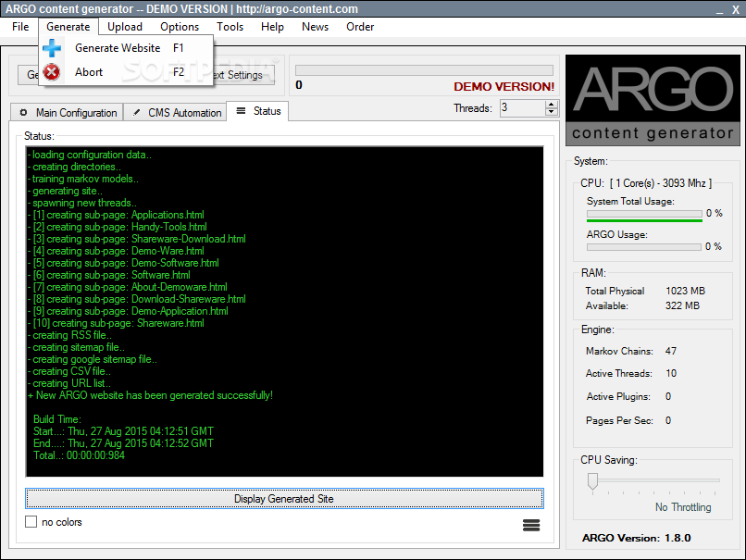Image resolution: width=746 pixels, height=560 pixels.
Task: Click the log line 'About-Demoware.html'
Action: 128,287
